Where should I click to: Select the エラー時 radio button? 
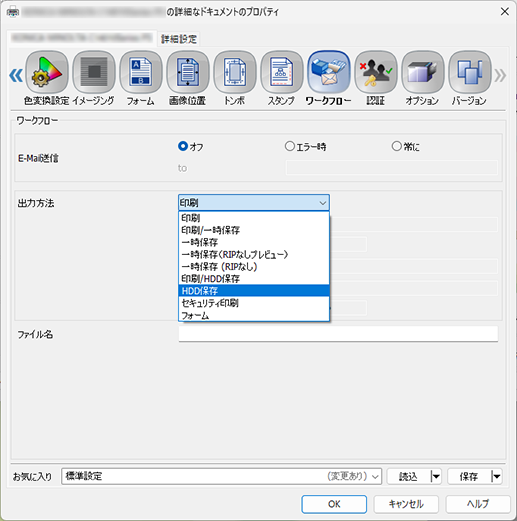pos(290,146)
